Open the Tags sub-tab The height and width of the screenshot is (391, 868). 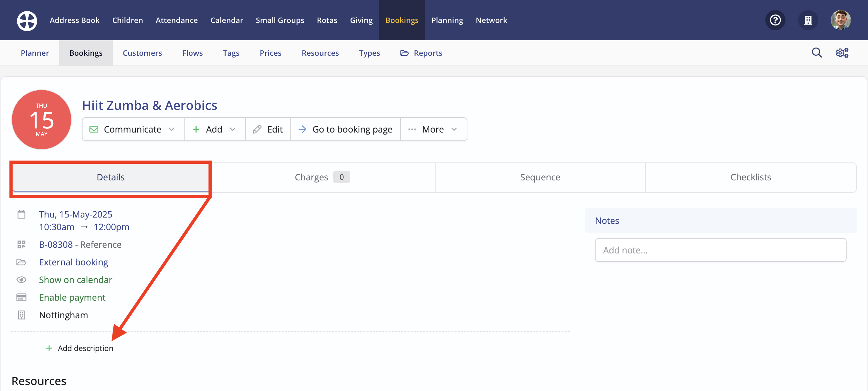tap(231, 53)
